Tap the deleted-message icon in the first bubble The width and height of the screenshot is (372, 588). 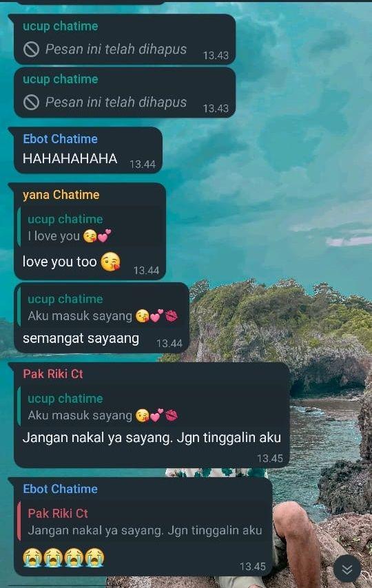(x=31, y=49)
